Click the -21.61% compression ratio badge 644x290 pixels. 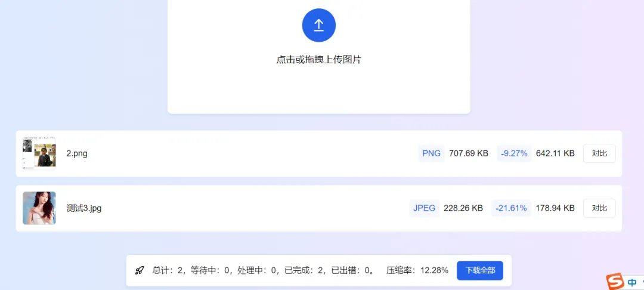pyautogui.click(x=511, y=208)
